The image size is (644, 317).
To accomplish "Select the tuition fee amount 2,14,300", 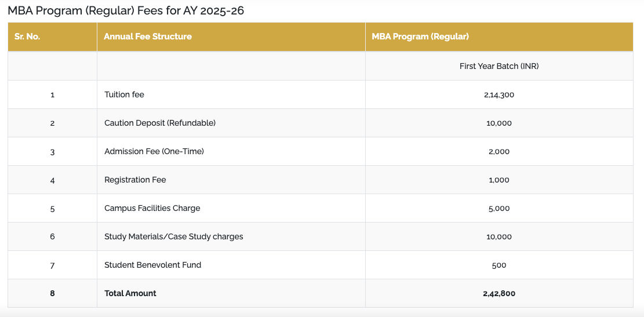I will click(499, 94).
